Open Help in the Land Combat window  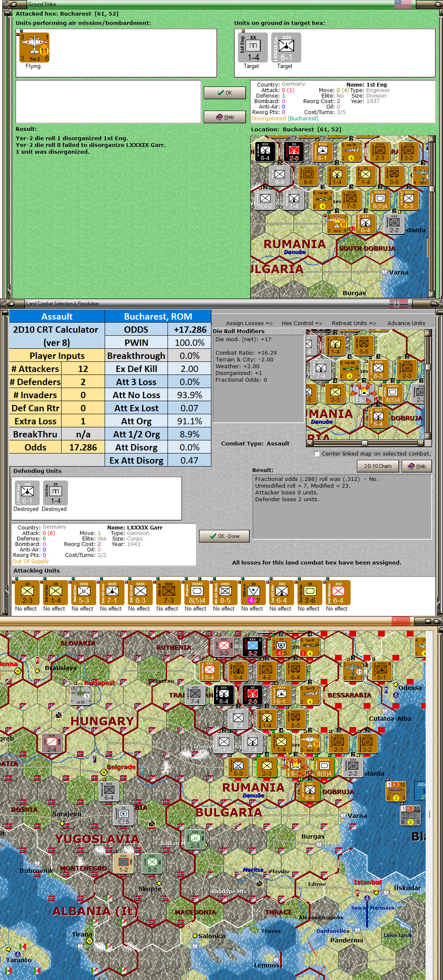pos(416,466)
